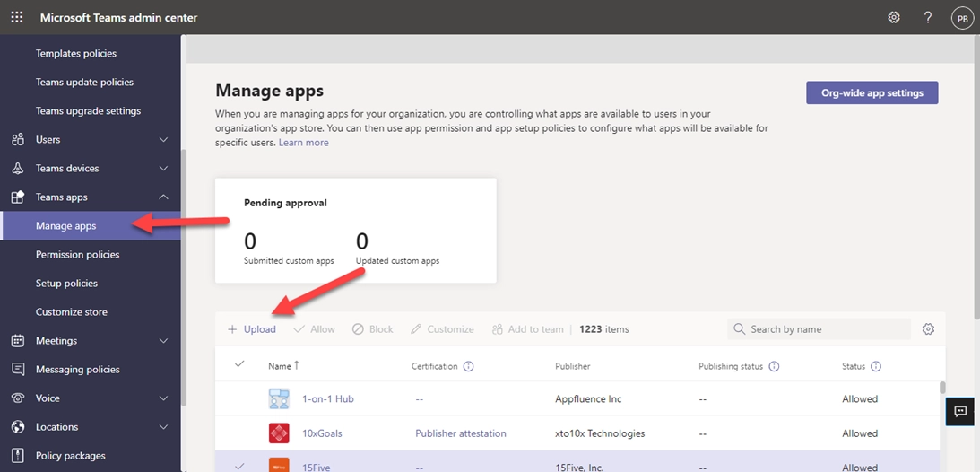The image size is (980, 472).
Task: Open Setup policies
Action: (x=66, y=284)
